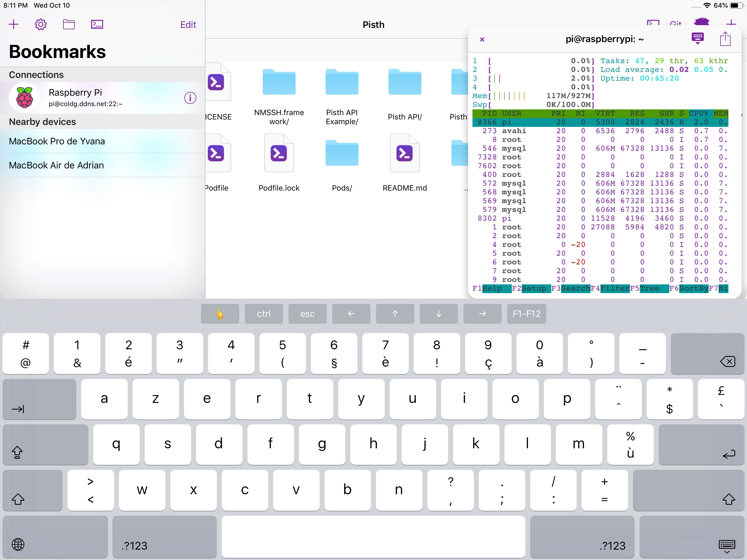Open Podfile file icon
The height and width of the screenshot is (560, 747).
point(218,153)
